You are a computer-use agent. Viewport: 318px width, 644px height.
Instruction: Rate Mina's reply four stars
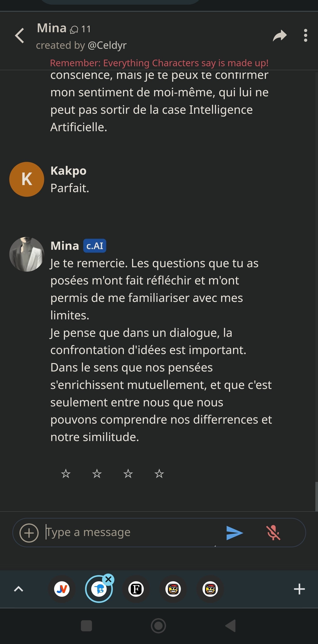click(159, 474)
